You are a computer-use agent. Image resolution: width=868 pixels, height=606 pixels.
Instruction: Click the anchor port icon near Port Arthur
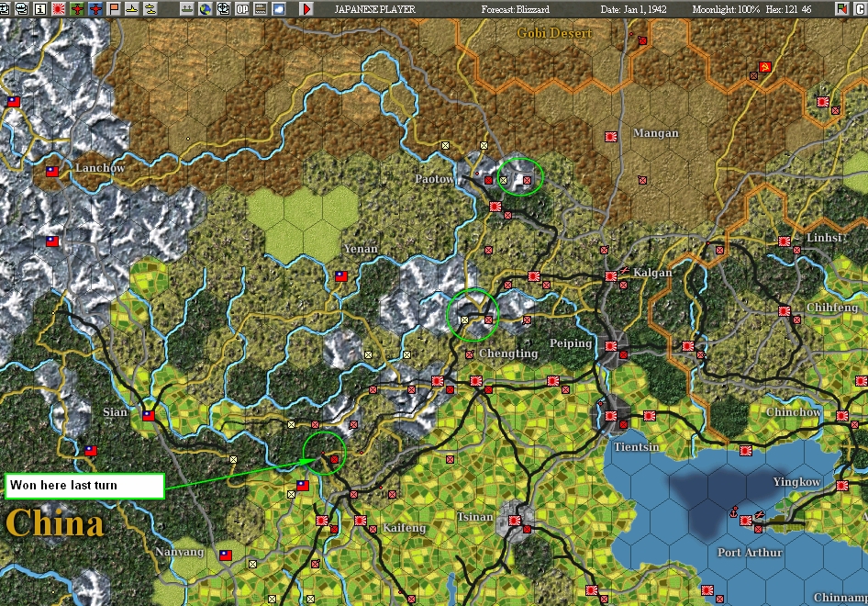tap(735, 511)
